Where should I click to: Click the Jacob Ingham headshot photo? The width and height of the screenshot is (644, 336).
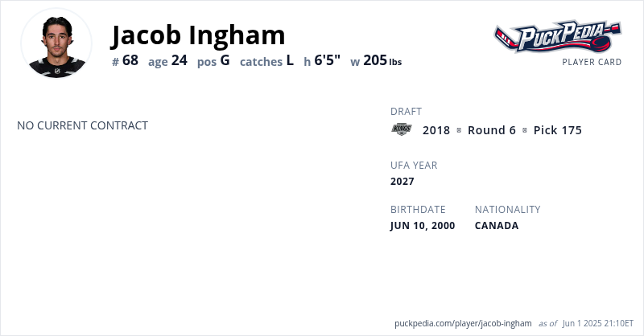tap(56, 44)
